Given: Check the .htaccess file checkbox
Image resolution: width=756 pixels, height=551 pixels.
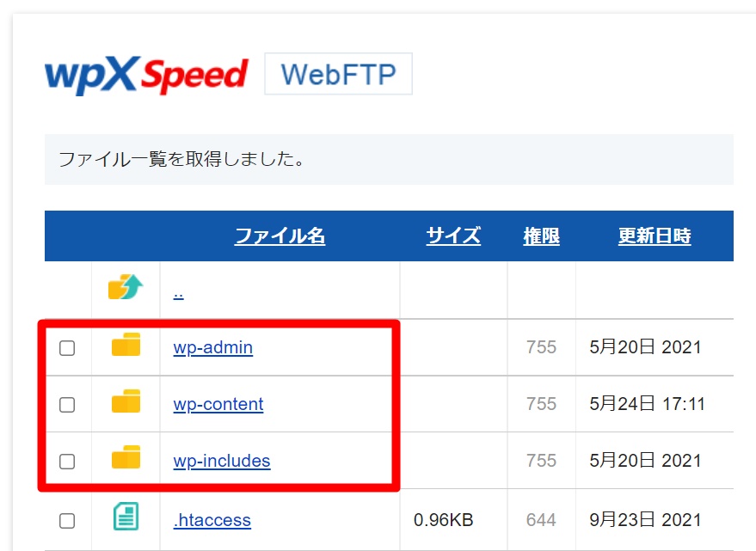Looking at the screenshot, I should (x=67, y=521).
